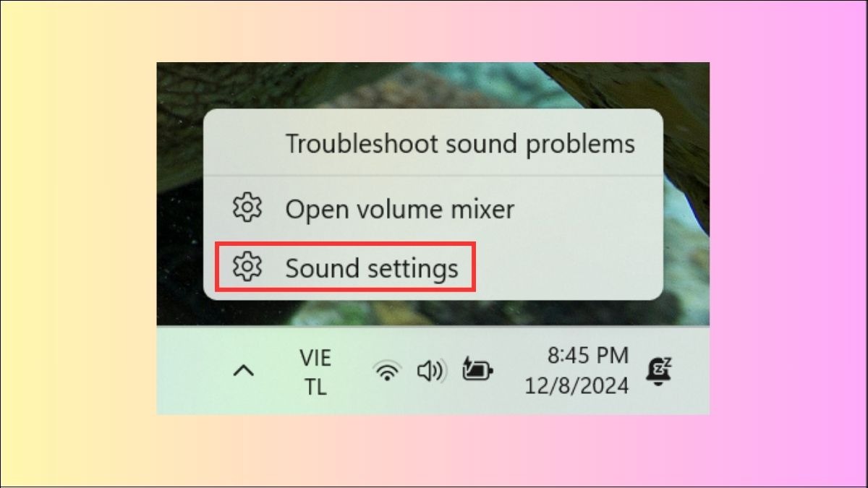Click the gear icon beside Open volume mixer
868x488 pixels.
pyautogui.click(x=247, y=209)
